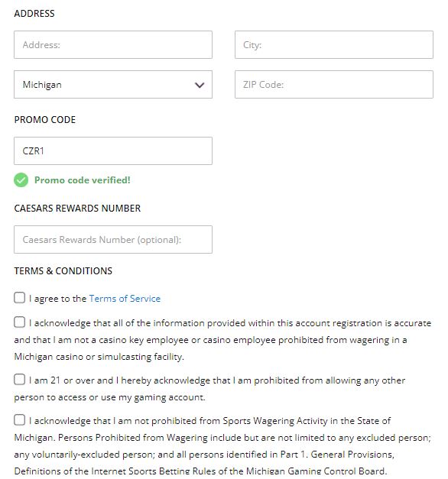Click the PROMO CODE section heading
The width and height of the screenshot is (448, 479).
[x=45, y=120]
